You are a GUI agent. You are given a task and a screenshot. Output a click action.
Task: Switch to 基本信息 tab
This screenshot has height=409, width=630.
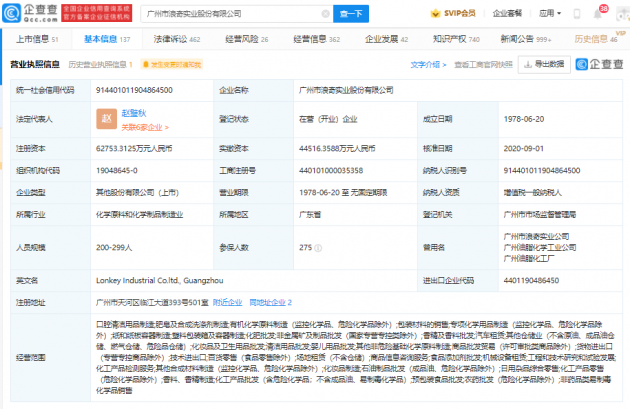[107, 39]
